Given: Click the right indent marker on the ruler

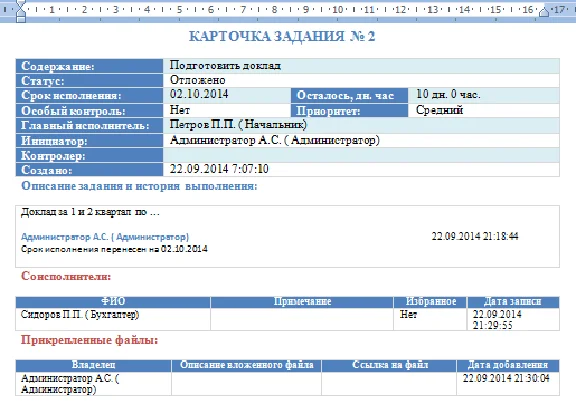Looking at the screenshot, I should [544, 12].
